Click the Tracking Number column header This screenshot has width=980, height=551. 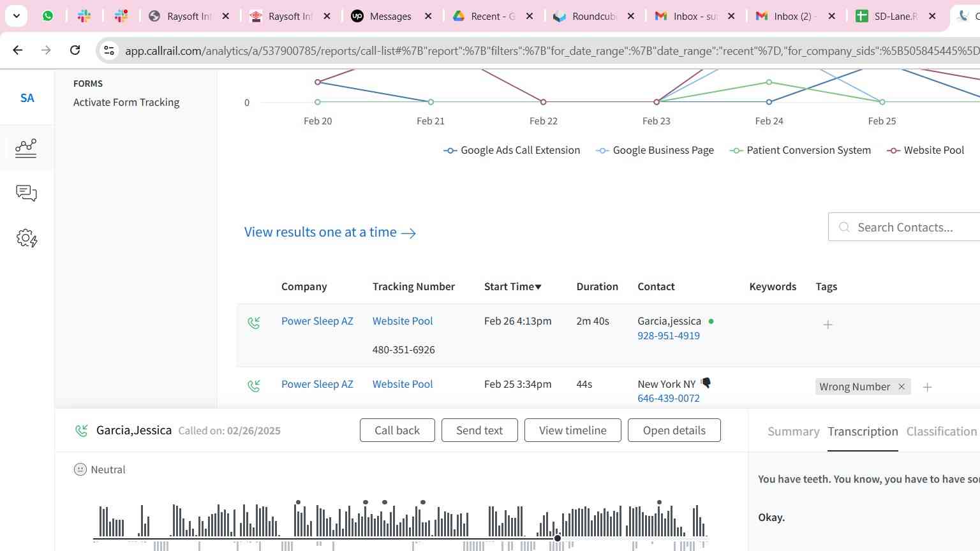pos(413,286)
